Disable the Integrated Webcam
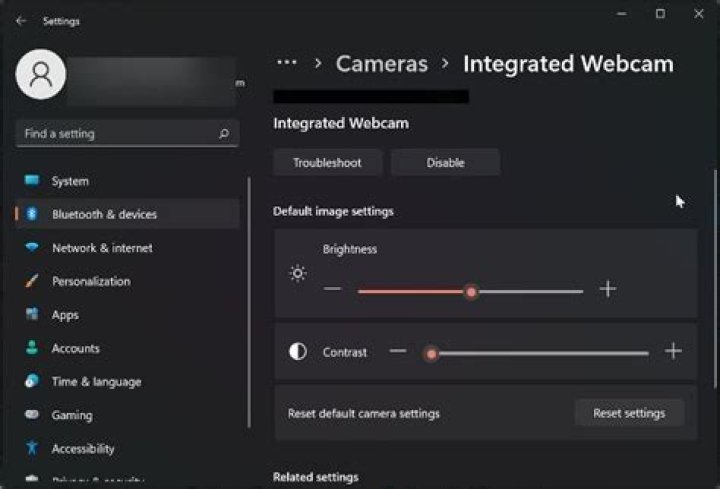This screenshot has height=489, width=720. click(445, 162)
